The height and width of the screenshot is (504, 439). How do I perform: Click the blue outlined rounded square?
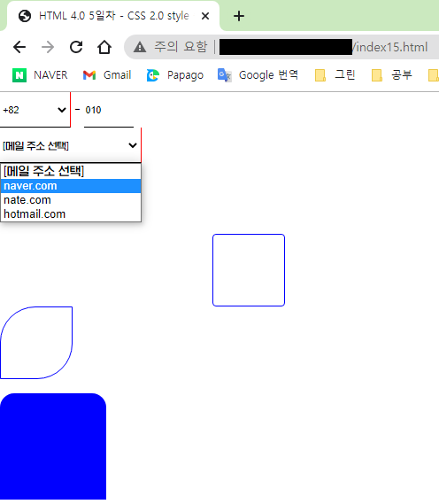coord(249,270)
